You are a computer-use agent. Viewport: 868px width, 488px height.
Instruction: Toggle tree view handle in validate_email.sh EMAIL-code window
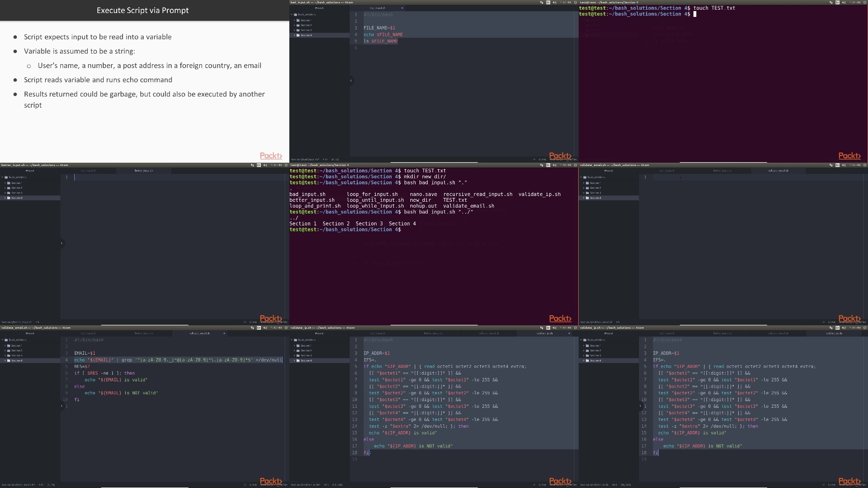click(62, 406)
